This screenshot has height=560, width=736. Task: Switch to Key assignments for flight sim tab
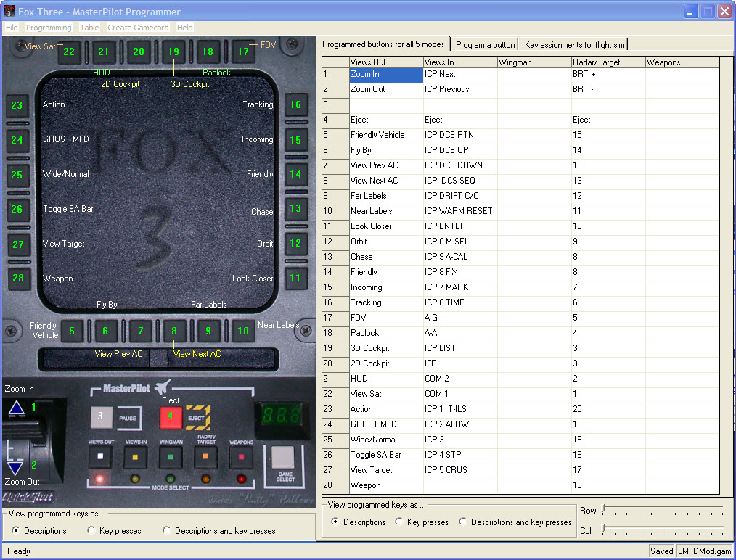[x=575, y=45]
